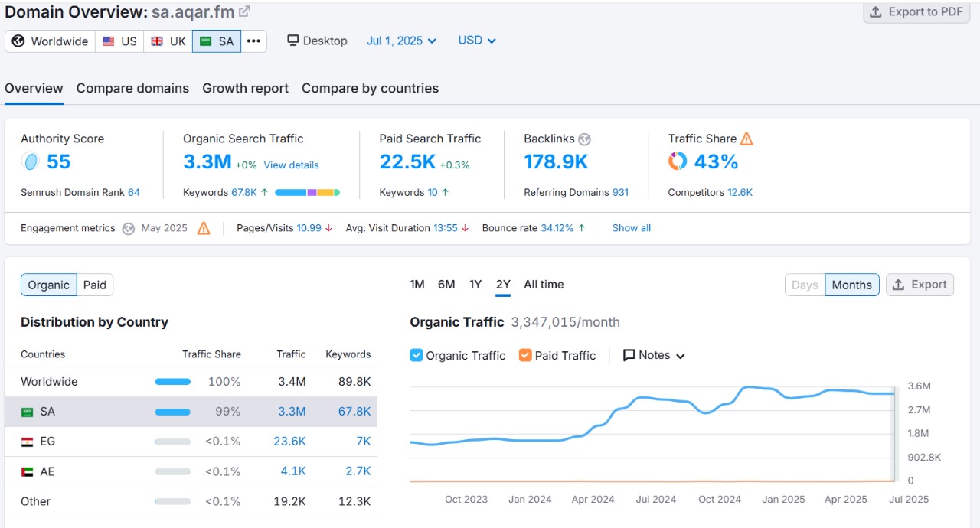The width and height of the screenshot is (980, 528).
Task: Expand the Notes dropdown on the chart
Action: pos(653,355)
